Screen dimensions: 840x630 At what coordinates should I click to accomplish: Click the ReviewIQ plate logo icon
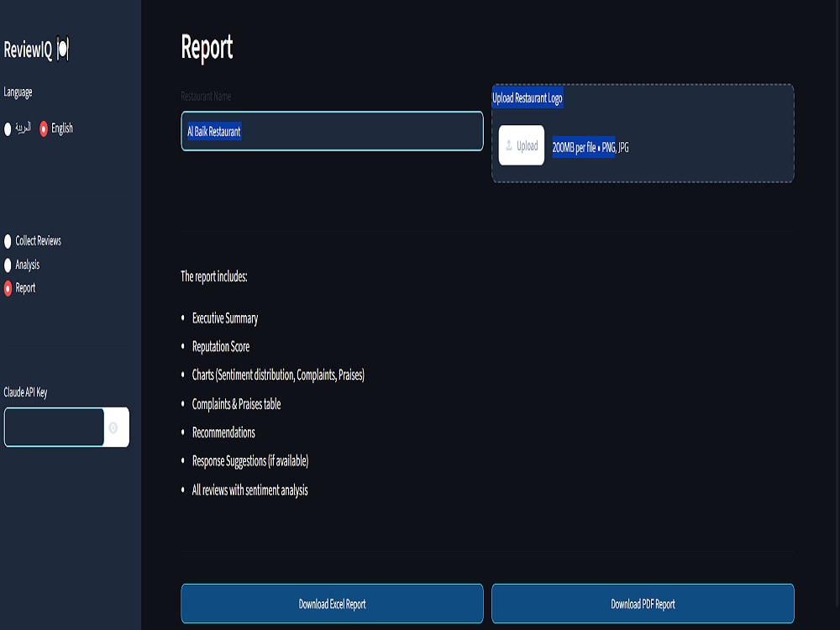[x=63, y=50]
